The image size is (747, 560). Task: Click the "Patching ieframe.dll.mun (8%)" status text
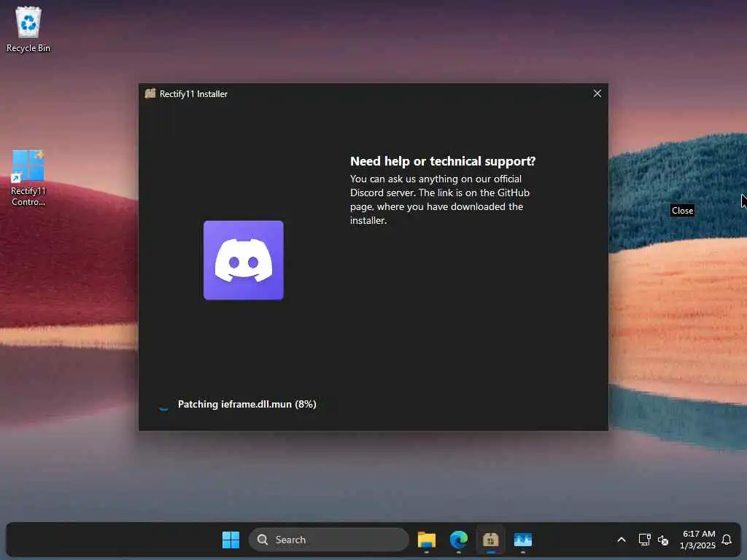[247, 404]
